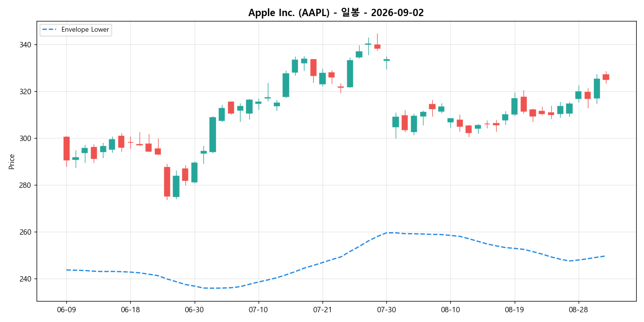Click the x-axis date '07-30'
This screenshot has width=644, height=322.
[386, 310]
